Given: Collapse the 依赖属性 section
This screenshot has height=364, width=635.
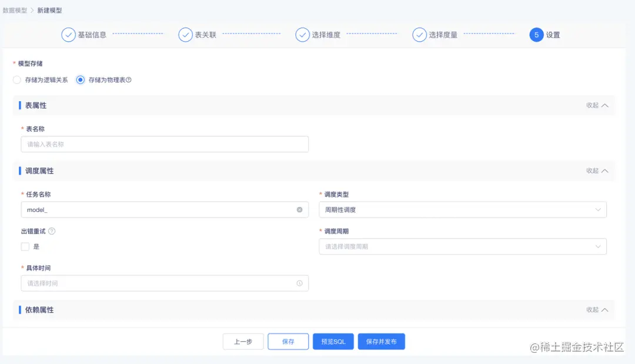Looking at the screenshot, I should tap(597, 310).
